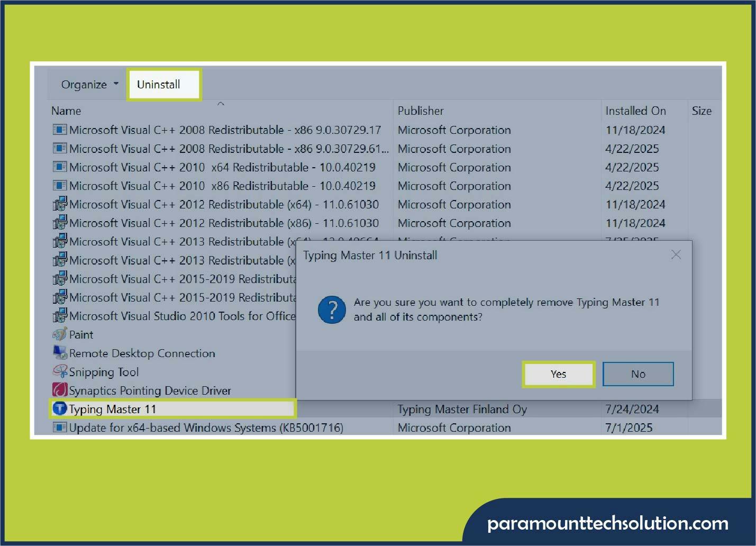Click date '11/18/2024' in the 2012 (x64) row
The image size is (756, 546).
point(635,204)
